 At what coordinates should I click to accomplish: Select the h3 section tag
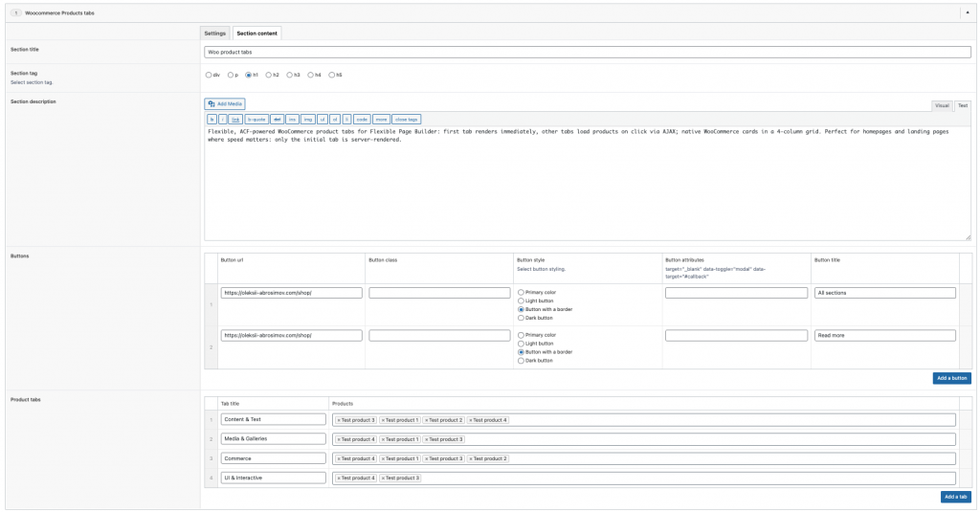click(290, 75)
